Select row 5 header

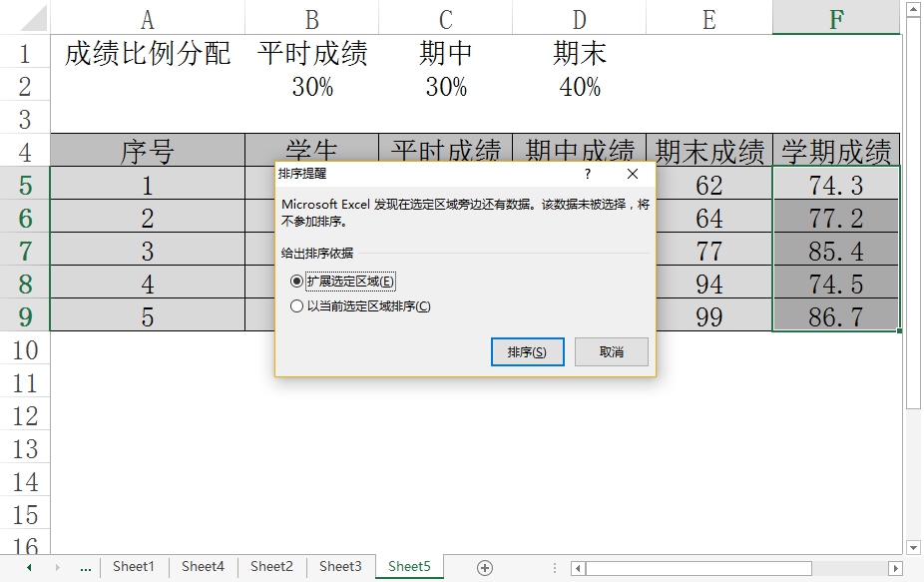[25, 185]
